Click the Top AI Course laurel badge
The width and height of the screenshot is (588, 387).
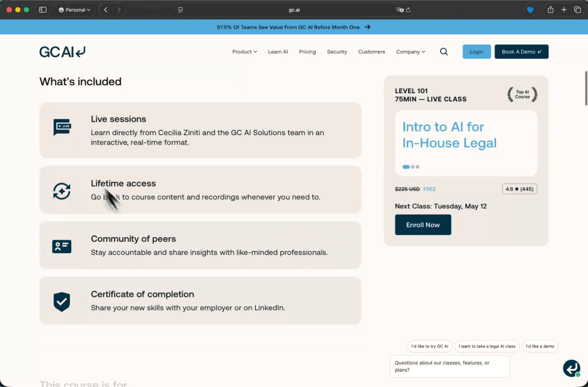(x=522, y=94)
